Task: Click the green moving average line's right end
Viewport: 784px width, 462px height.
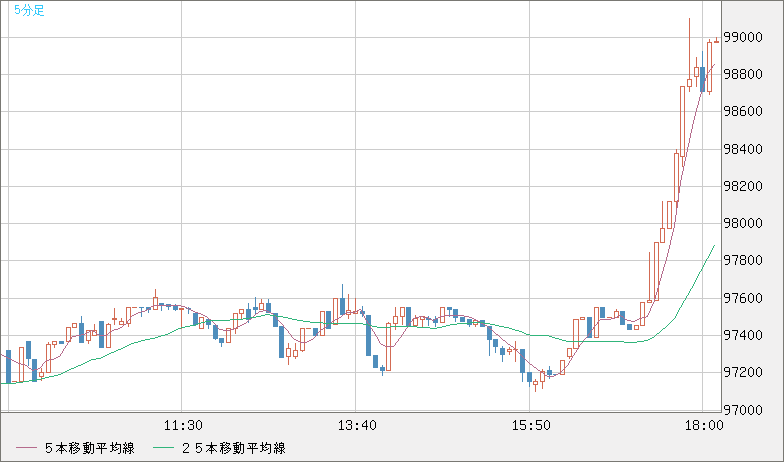Action: [713, 246]
